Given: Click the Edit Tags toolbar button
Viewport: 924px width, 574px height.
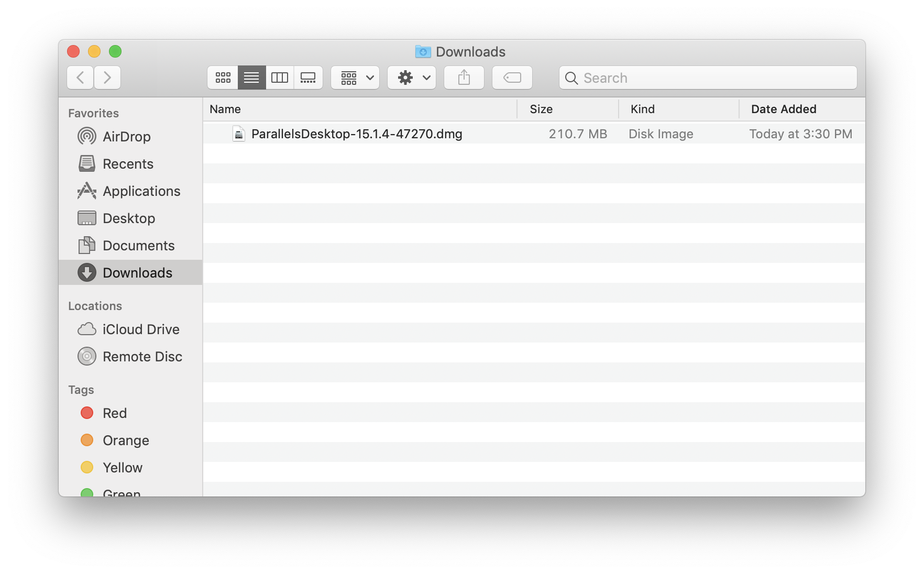Looking at the screenshot, I should 512,78.
